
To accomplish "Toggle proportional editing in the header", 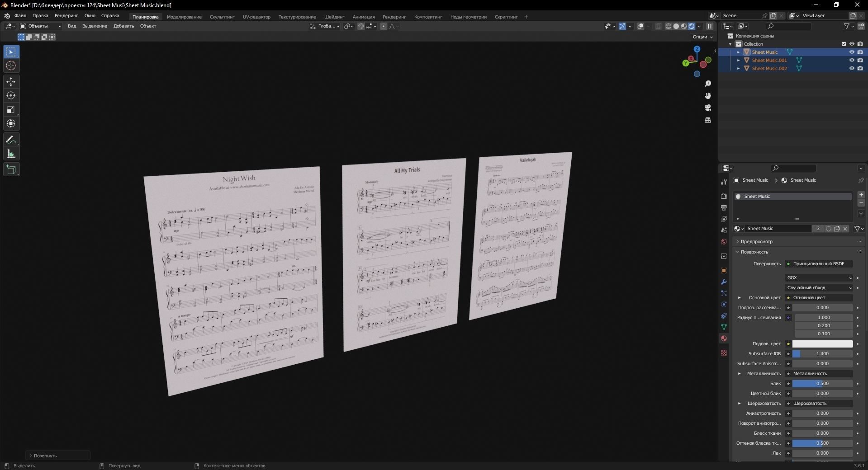I will [384, 26].
